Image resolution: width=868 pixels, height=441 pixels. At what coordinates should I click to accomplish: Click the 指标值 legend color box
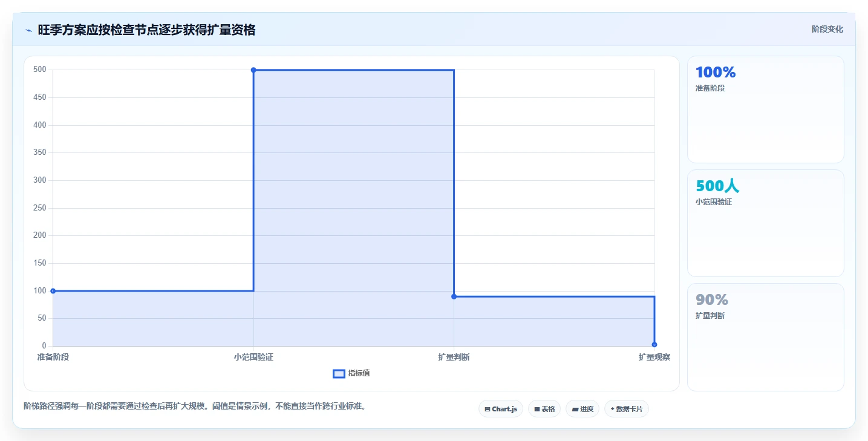pos(339,374)
